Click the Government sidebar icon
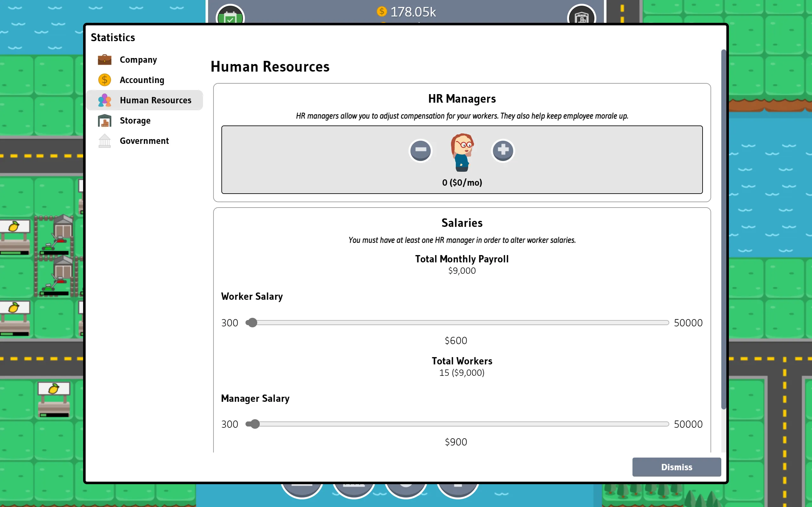The height and width of the screenshot is (507, 812). pyautogui.click(x=105, y=141)
